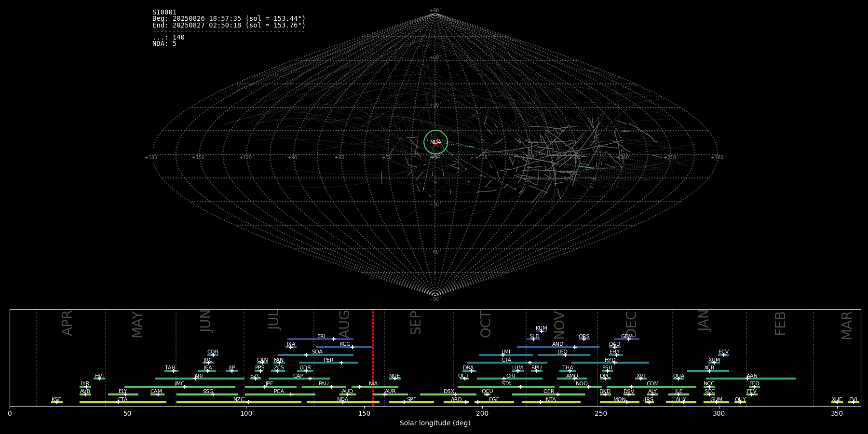The width and height of the screenshot is (868, 434).
Task: Select the URS shower label
Action: 648,400
